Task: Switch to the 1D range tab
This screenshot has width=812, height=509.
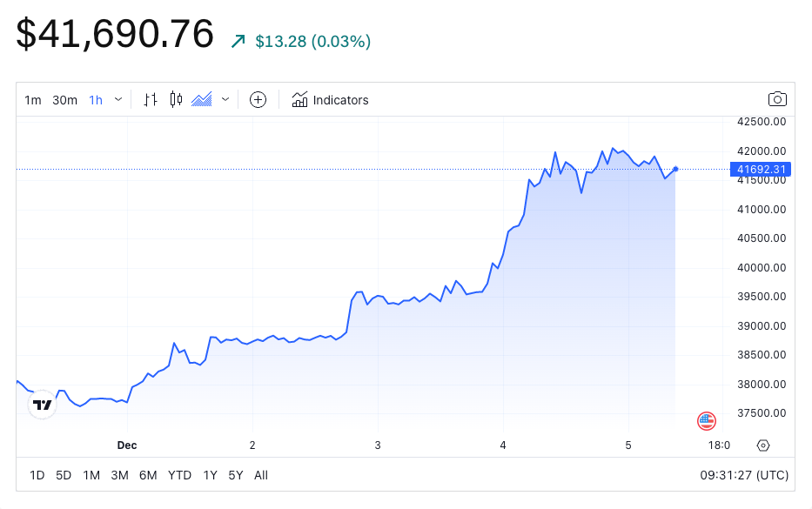Action: pyautogui.click(x=37, y=475)
